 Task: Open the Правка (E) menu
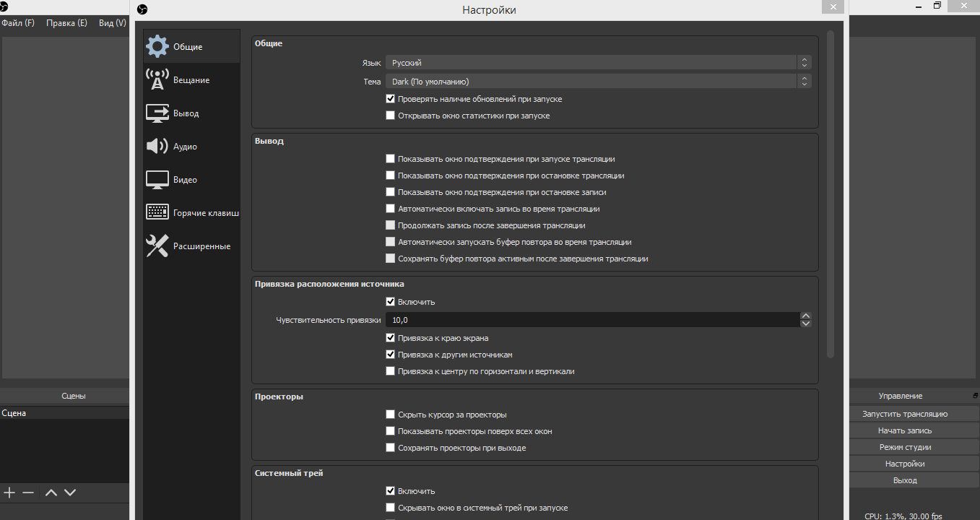pyautogui.click(x=66, y=23)
